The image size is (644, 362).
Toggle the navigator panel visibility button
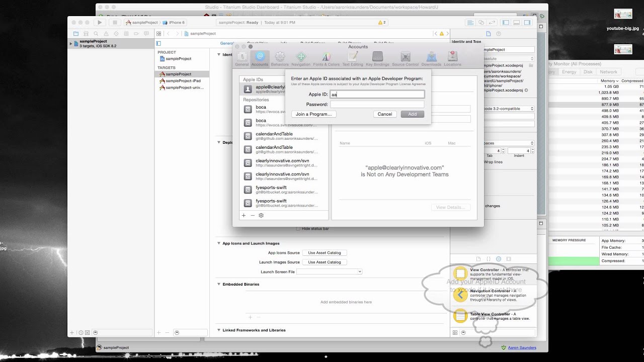click(506, 23)
